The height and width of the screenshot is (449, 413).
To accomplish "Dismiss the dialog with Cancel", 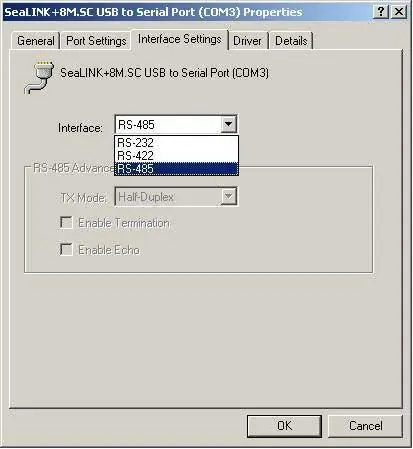I will (365, 426).
